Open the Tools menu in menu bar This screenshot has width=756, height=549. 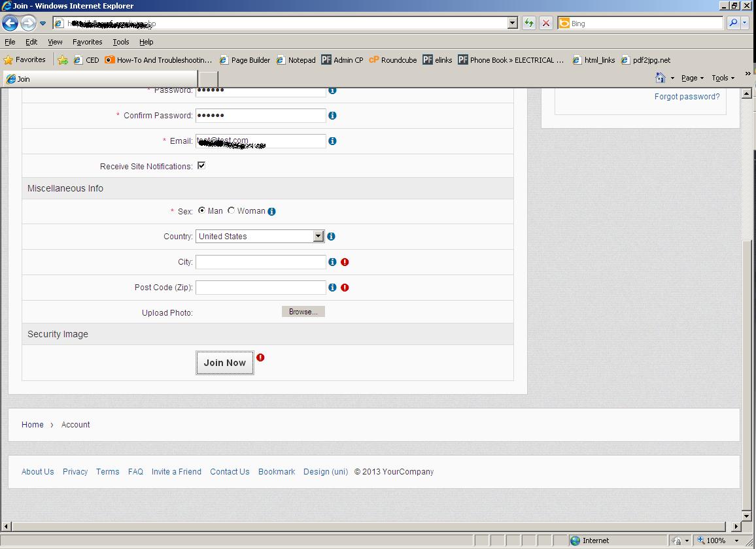(x=121, y=42)
